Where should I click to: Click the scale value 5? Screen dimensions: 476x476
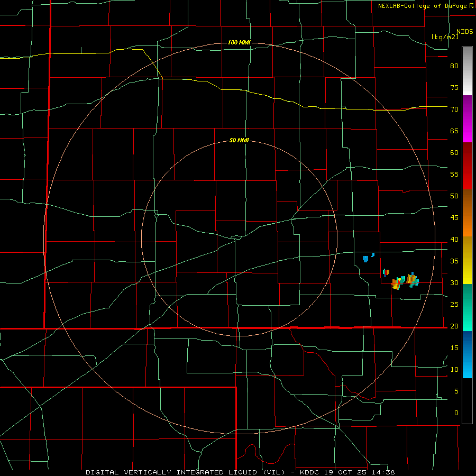pyautogui.click(x=456, y=391)
